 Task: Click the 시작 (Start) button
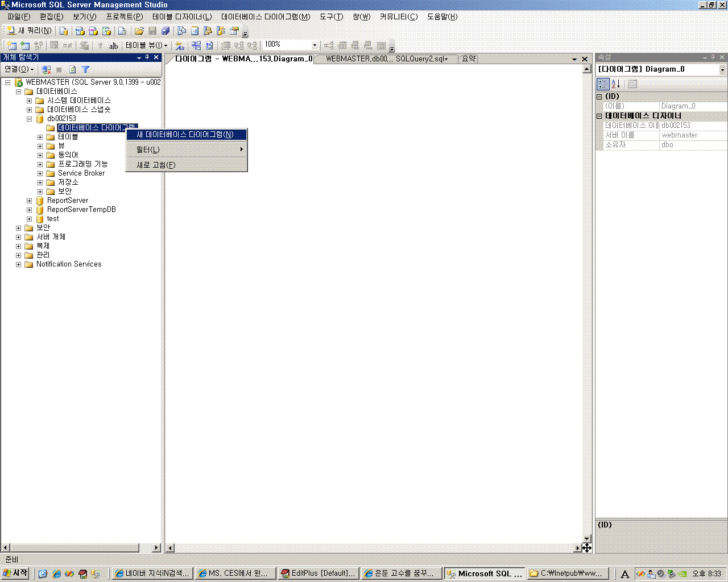(15, 573)
